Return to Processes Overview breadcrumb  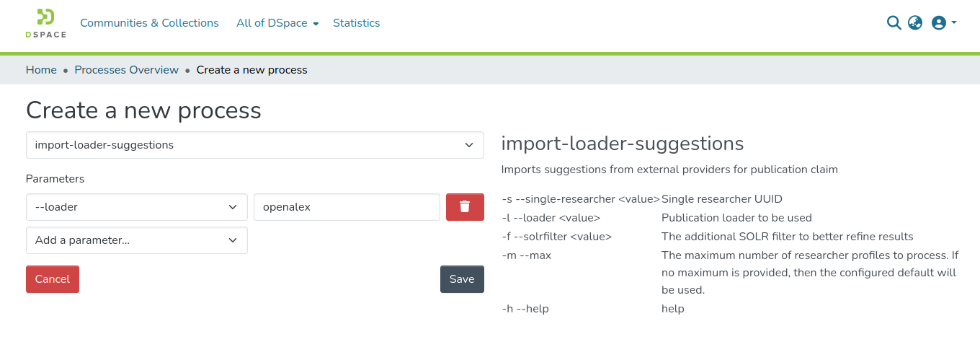[126, 70]
